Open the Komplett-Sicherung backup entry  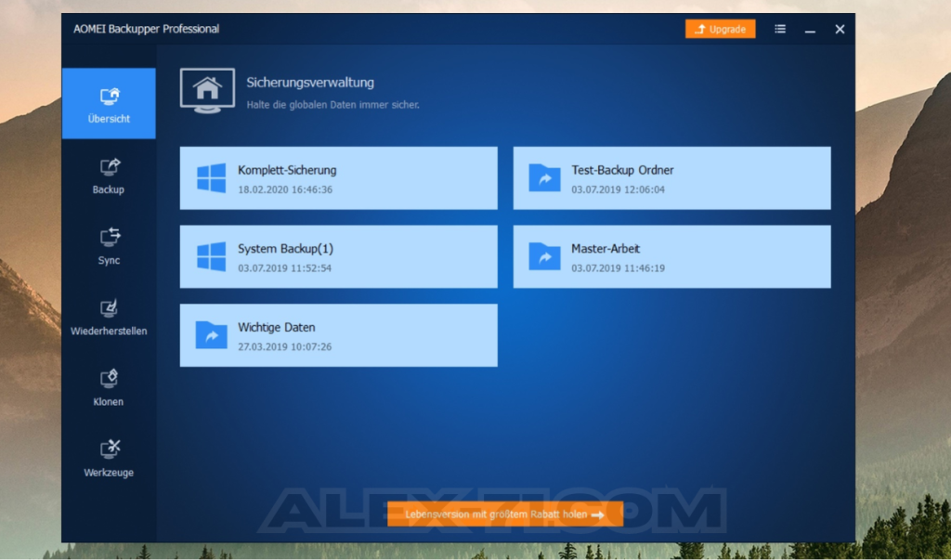tap(338, 177)
